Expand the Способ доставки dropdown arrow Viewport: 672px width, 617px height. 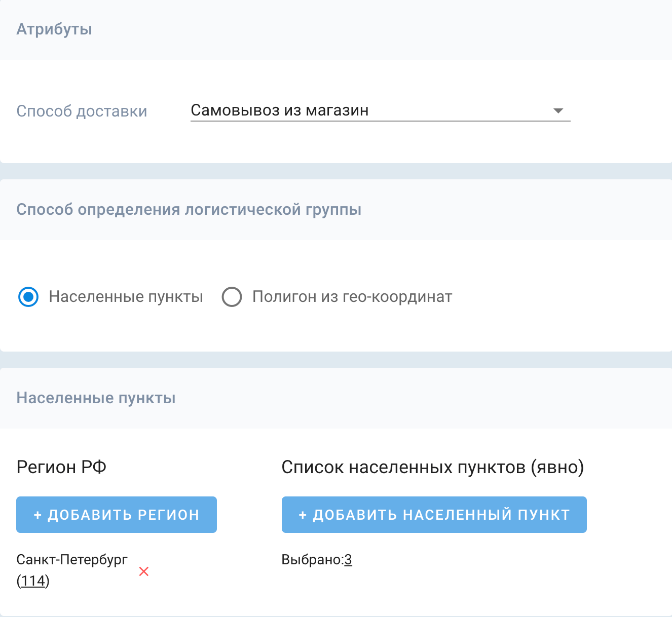click(x=558, y=110)
